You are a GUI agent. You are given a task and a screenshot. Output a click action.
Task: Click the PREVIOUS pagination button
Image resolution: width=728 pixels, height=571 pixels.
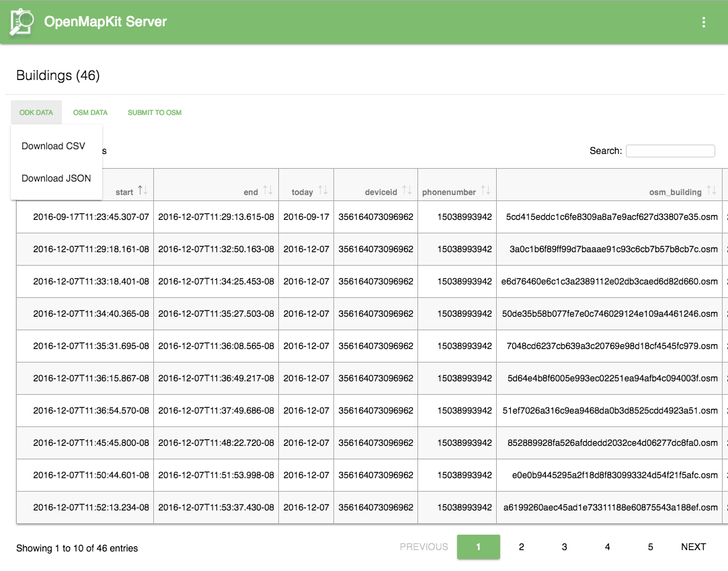click(424, 547)
